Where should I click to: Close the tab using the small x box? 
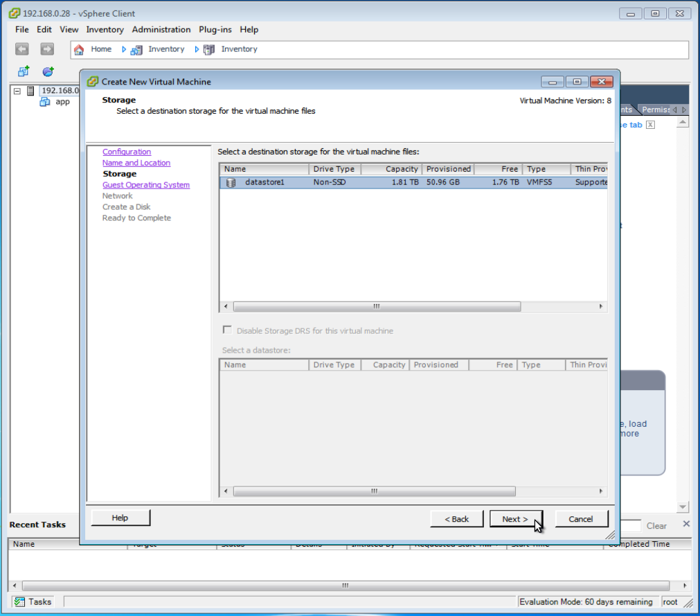point(650,125)
